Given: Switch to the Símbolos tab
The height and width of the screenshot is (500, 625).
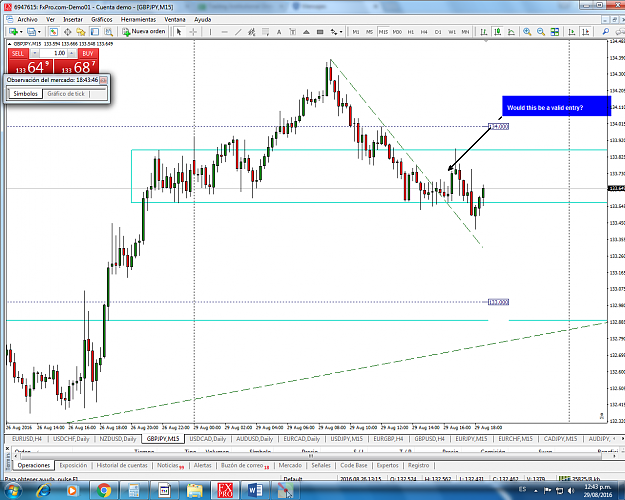Looking at the screenshot, I should (x=26, y=94).
